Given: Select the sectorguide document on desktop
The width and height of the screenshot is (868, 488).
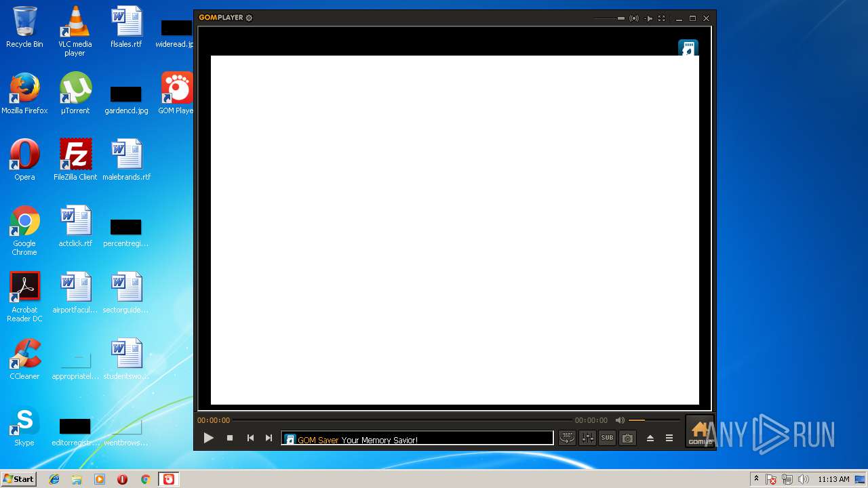Looking at the screenshot, I should click(126, 293).
